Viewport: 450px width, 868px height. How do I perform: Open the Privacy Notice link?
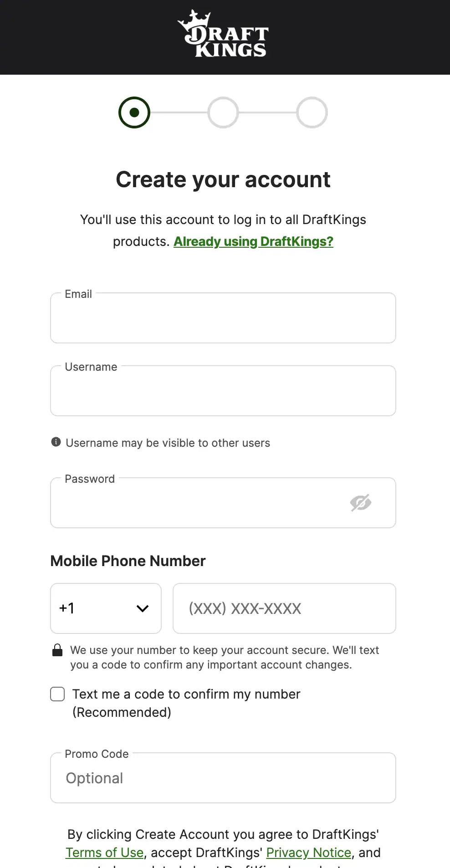point(308,853)
